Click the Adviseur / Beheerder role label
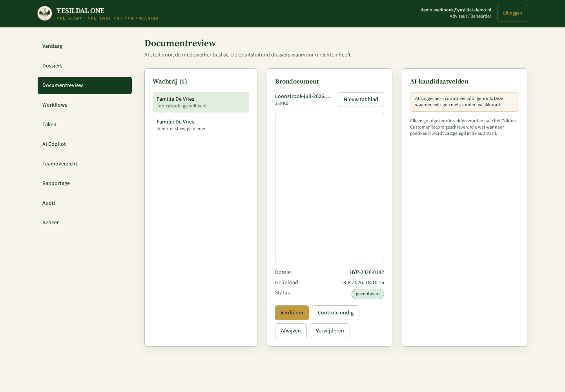 point(470,16)
